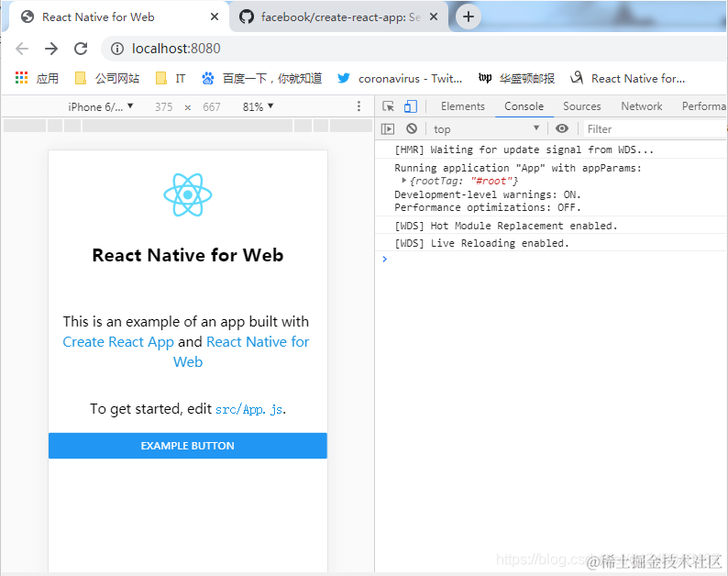Open the coronavirus Twitter bookmark
Image resolution: width=728 pixels, height=576 pixels.
click(x=400, y=78)
